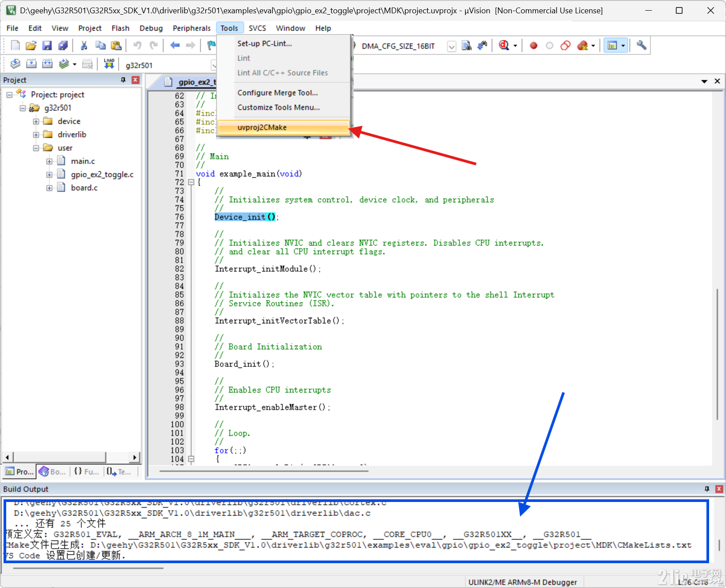
Task: Kill all breakpoints in program
Action: pyautogui.click(x=582, y=45)
